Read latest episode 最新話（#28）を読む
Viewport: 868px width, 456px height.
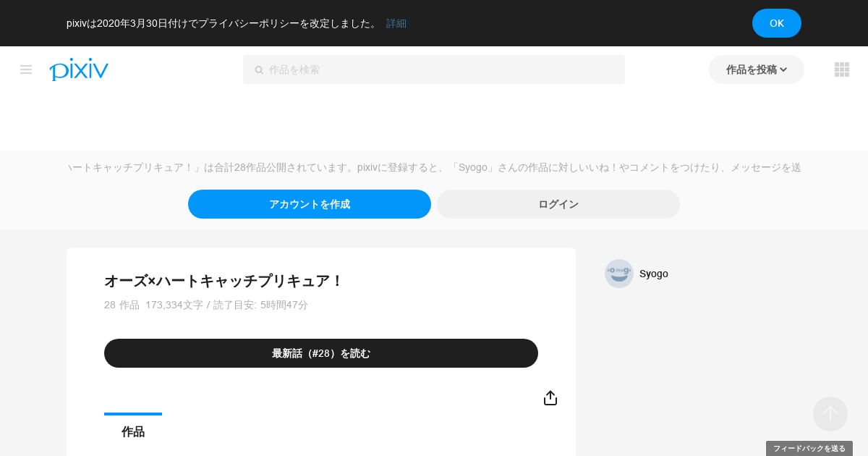(321, 353)
